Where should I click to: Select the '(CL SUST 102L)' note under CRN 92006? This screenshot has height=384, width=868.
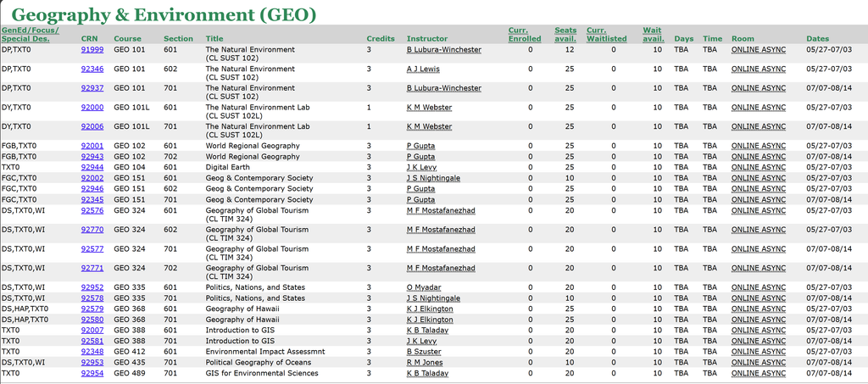(x=234, y=135)
